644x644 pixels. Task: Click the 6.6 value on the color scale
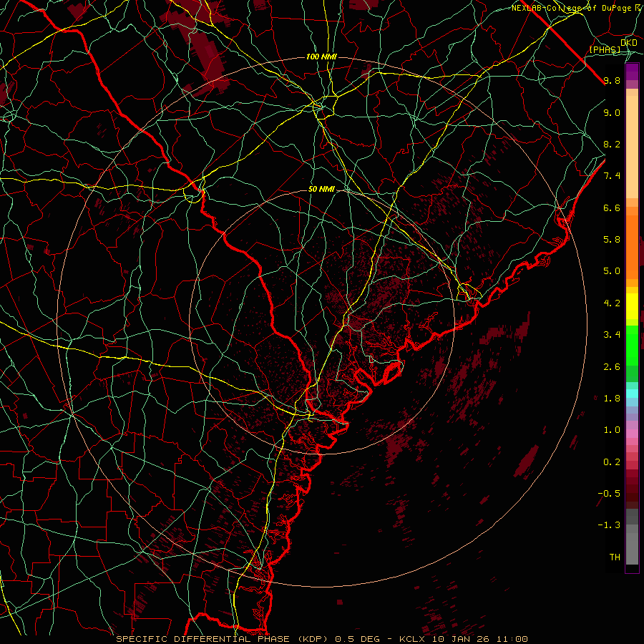point(612,208)
